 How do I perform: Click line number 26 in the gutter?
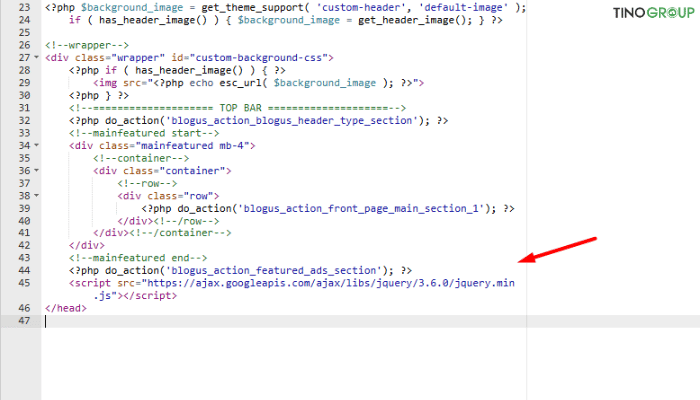click(24, 45)
